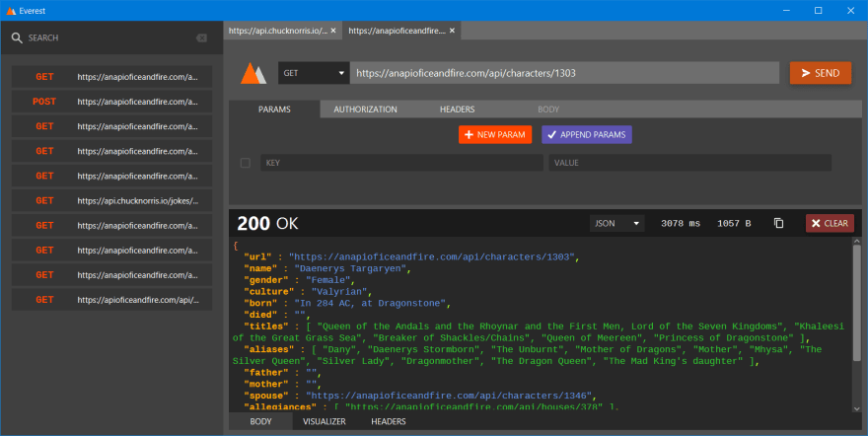Click the request URL field

click(564, 73)
